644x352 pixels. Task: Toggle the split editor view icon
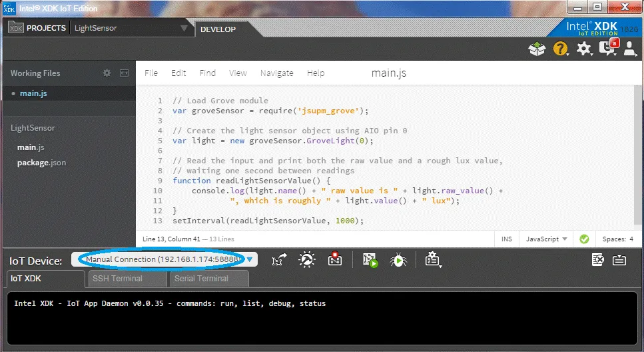124,73
